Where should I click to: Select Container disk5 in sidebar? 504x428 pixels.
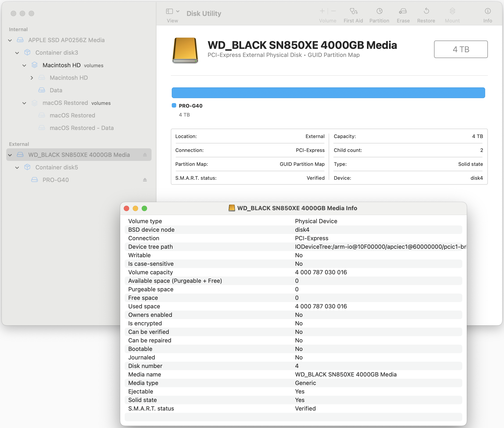click(56, 167)
